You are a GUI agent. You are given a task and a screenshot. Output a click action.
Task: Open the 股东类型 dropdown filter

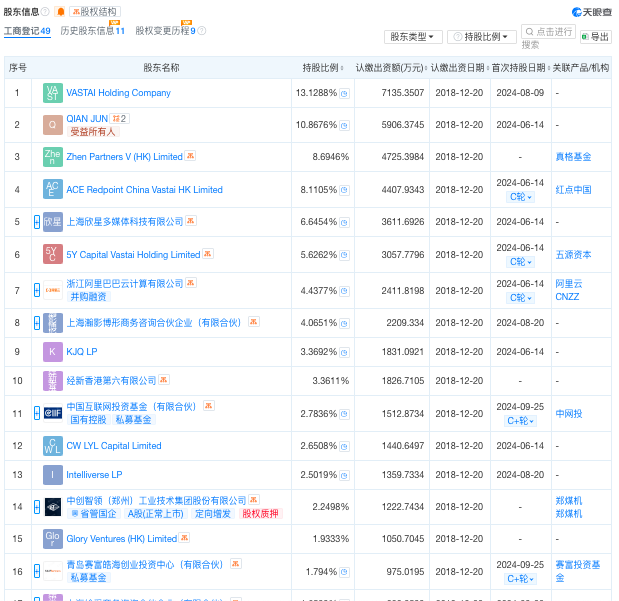coord(413,37)
